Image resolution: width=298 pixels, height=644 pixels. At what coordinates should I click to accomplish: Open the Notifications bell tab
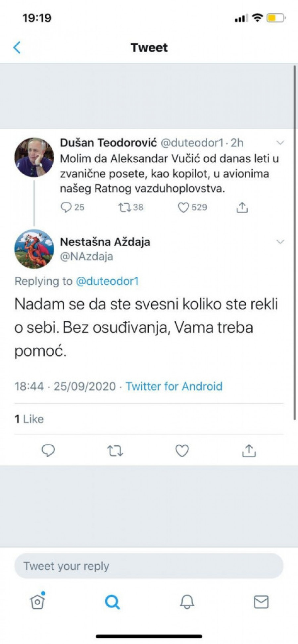click(x=187, y=602)
